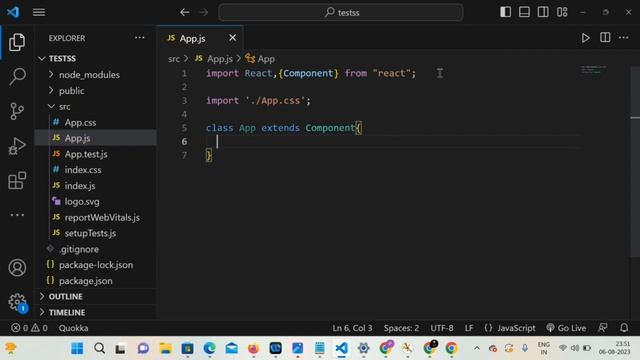Open problems errors and warnings status item

[29, 328]
